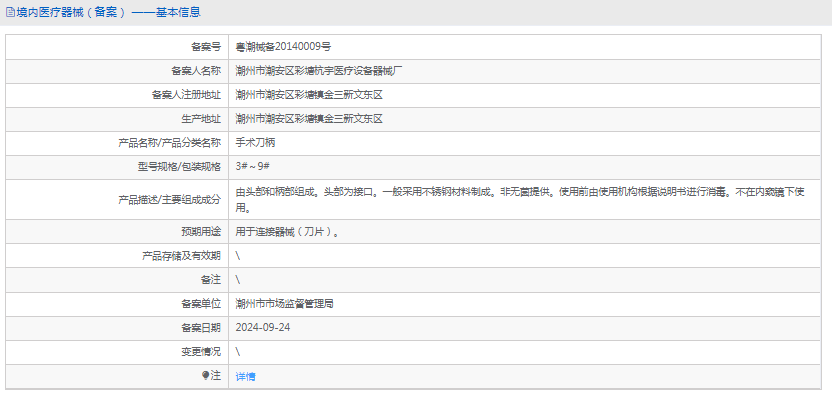Select 潮州市市场监督管理局 text
832x399 pixels.
pyautogui.click(x=284, y=303)
